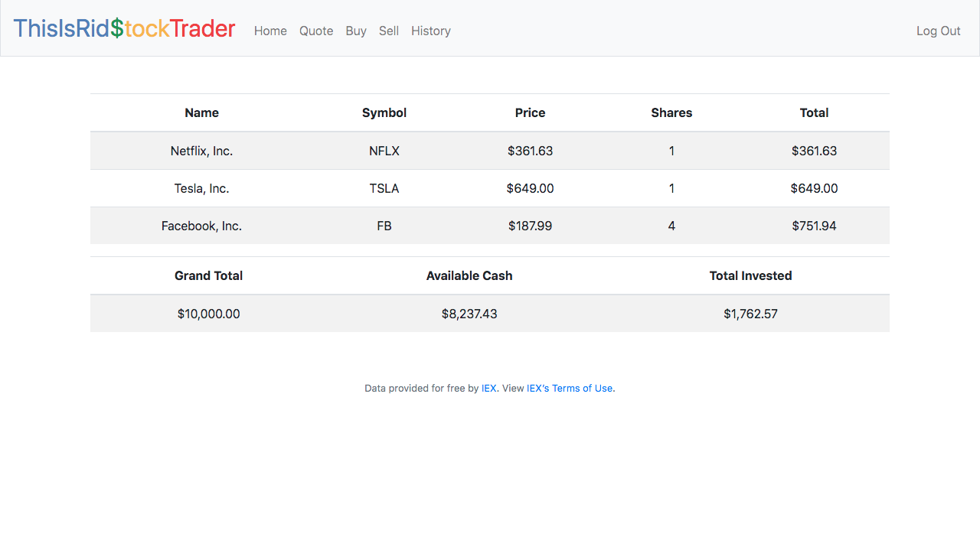Click the Facebook total $751.94
980x547 pixels.
click(814, 226)
